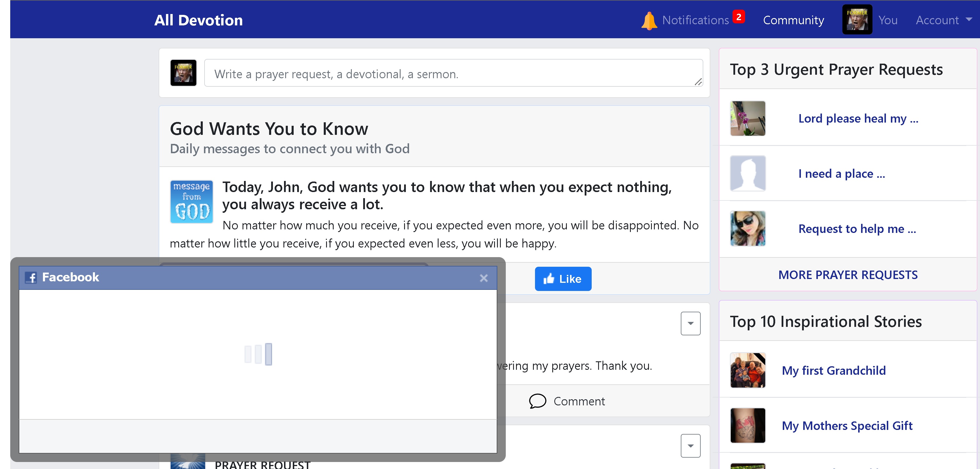Click the Facebook logo in the dialog
This screenshot has height=469, width=980.
click(x=31, y=278)
